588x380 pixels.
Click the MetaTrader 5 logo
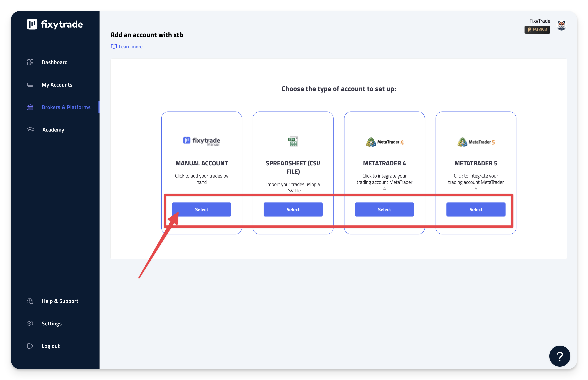click(476, 142)
